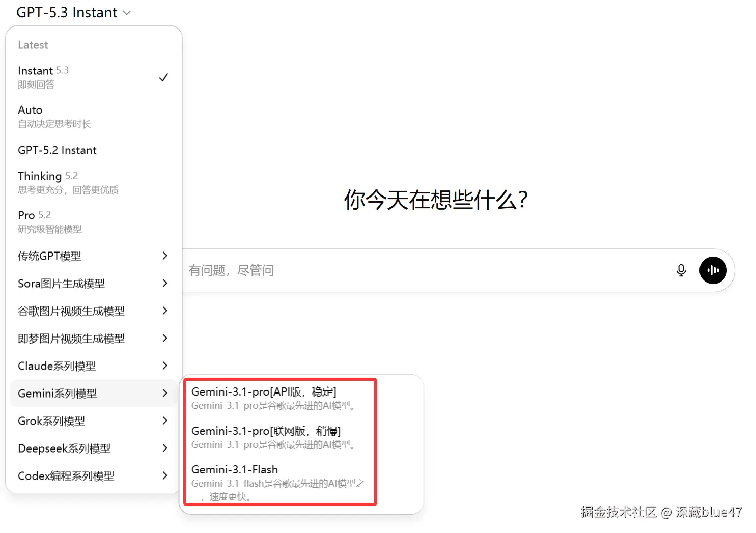Screen dimensions: 756x533
Task: Open the 谷歌图片视频生成模型 submenu
Action: click(94, 311)
